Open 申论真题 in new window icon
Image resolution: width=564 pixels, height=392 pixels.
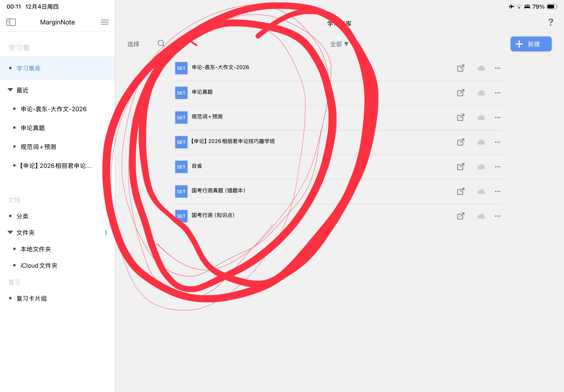(461, 93)
